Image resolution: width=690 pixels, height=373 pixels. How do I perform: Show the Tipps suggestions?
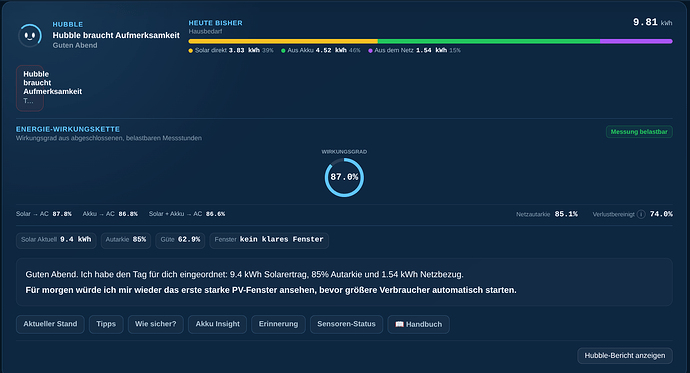pyautogui.click(x=106, y=324)
